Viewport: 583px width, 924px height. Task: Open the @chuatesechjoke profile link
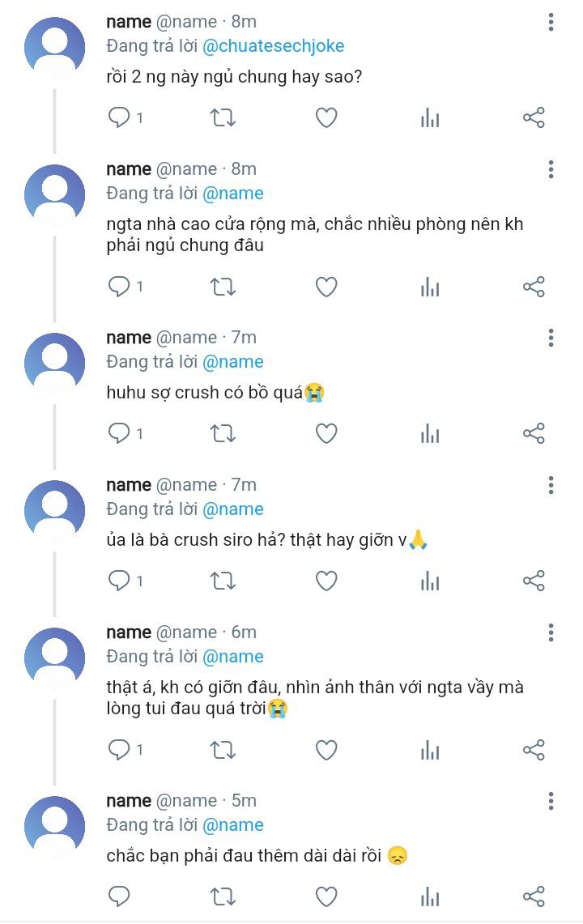(x=273, y=46)
